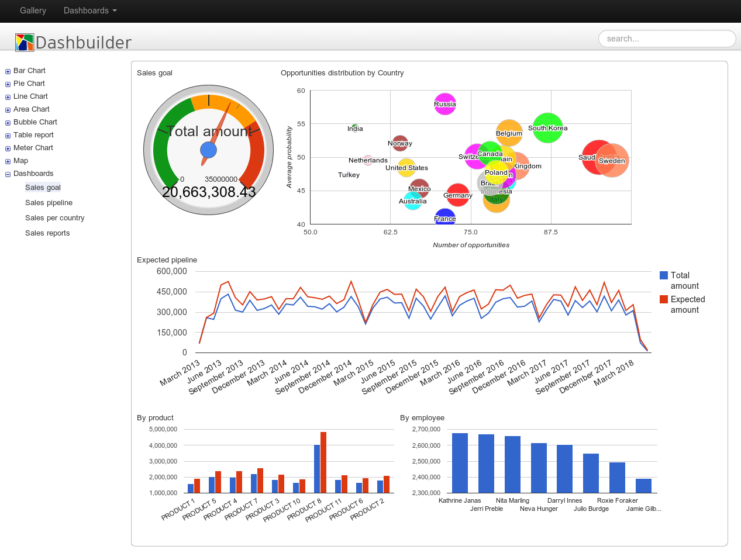The width and height of the screenshot is (741, 560).
Task: Open the Dashboards dropdown in the top bar
Action: 89,11
